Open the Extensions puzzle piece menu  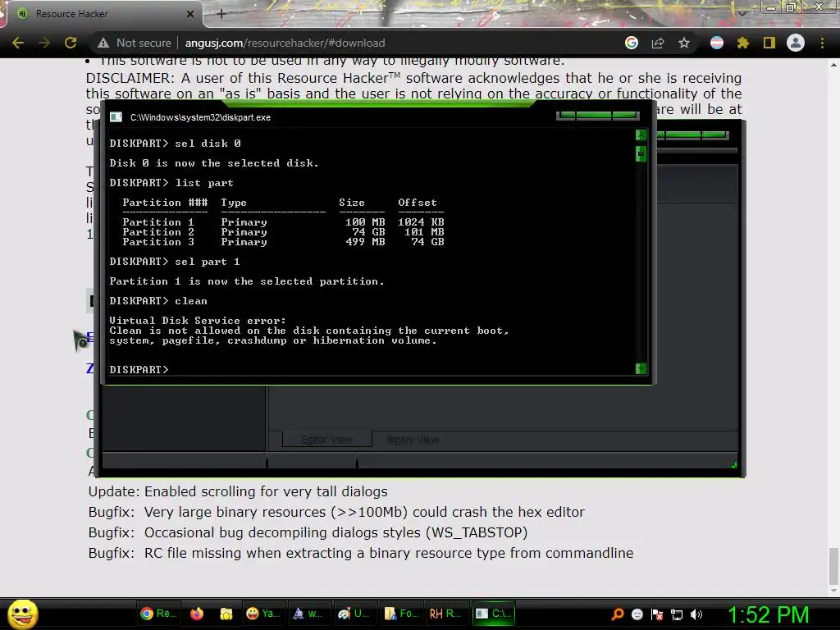(x=743, y=43)
